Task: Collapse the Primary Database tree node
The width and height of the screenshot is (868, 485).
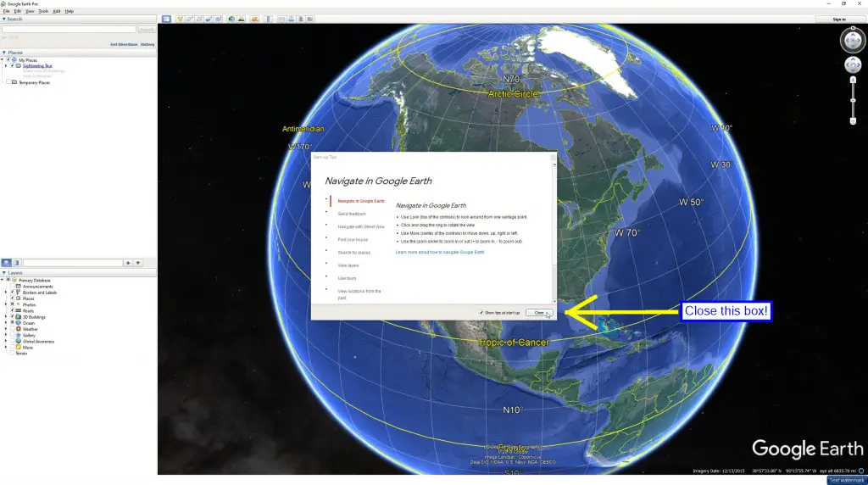Action: point(3,280)
